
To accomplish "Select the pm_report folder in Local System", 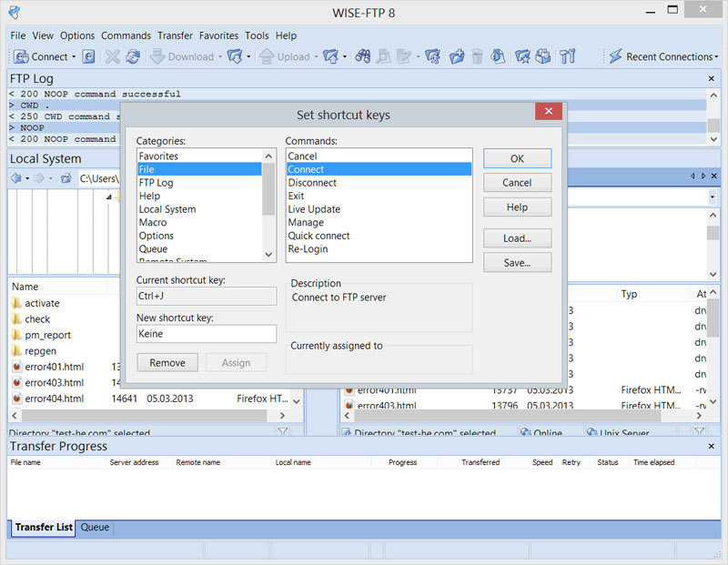I will 42,335.
